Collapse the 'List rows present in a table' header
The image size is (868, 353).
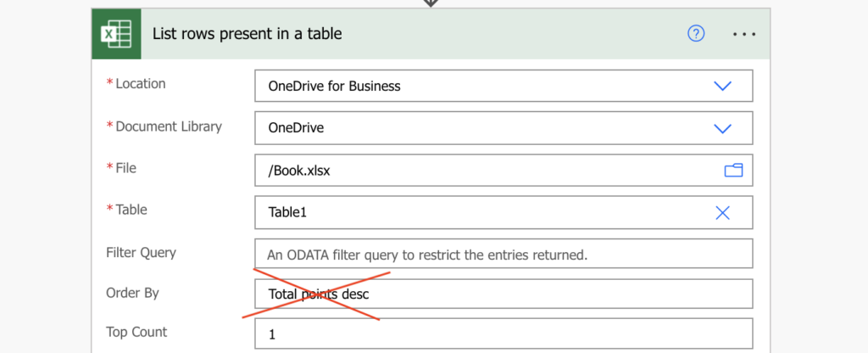tap(431, 34)
